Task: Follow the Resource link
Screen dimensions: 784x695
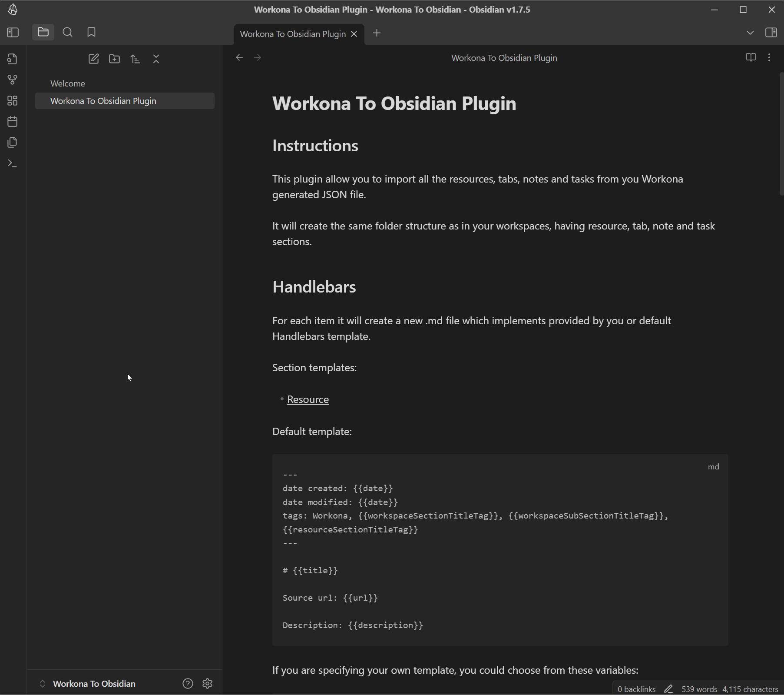Action: [x=308, y=399]
